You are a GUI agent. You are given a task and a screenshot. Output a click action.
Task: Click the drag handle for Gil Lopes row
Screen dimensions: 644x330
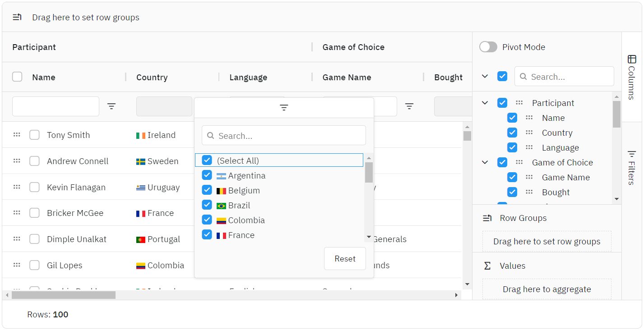pos(17,265)
